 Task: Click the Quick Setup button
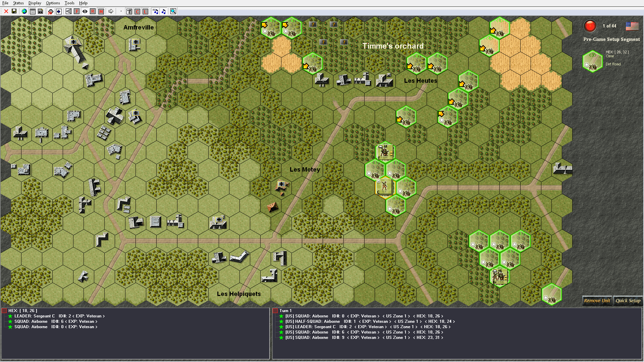[628, 301]
